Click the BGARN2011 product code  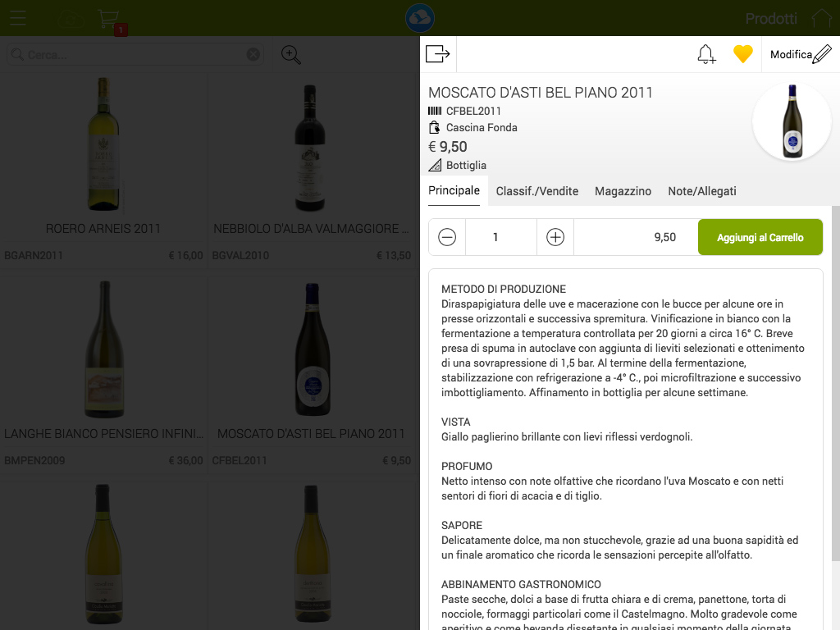pyautogui.click(x=33, y=256)
